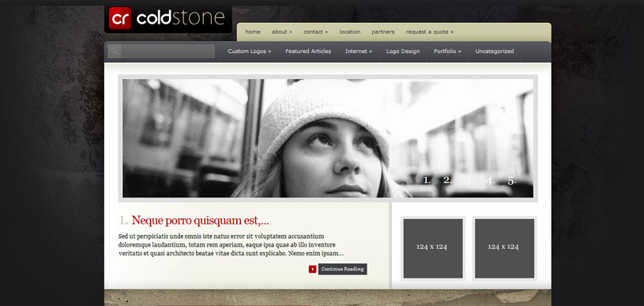The width and height of the screenshot is (644, 306).
Task: Open the Uncategorized category
Action: coord(495,51)
